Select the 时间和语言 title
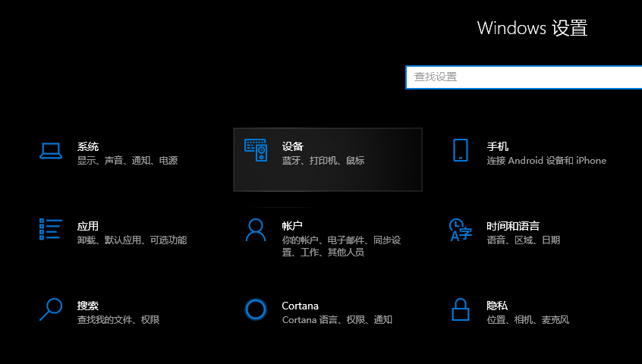The image size is (642, 364). (513, 226)
